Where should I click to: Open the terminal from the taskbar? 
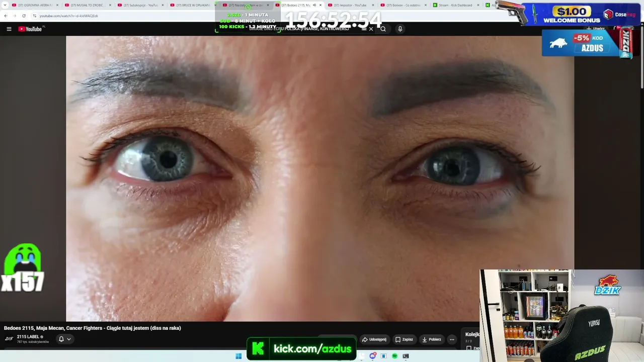(406, 356)
